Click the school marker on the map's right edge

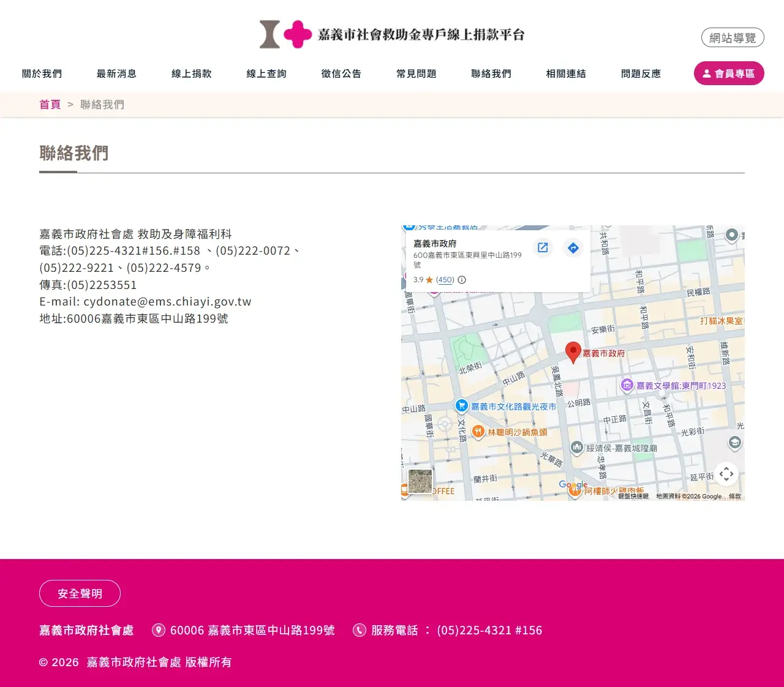735,442
